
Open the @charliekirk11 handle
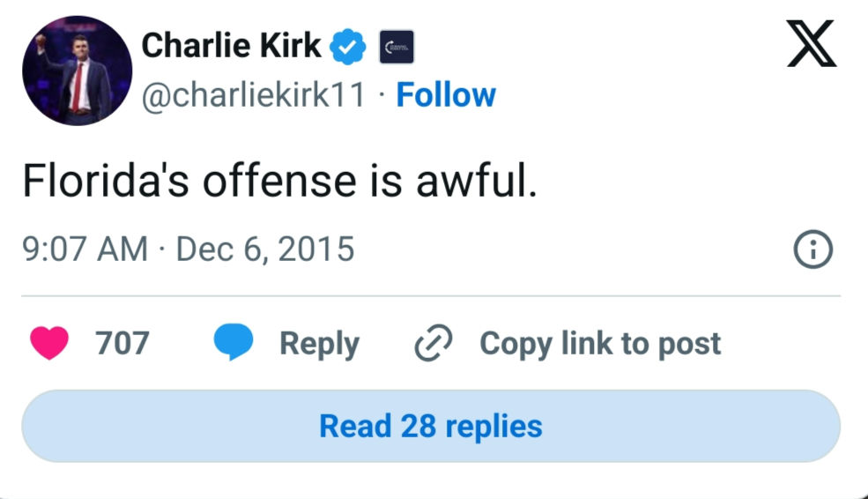pos(254,94)
